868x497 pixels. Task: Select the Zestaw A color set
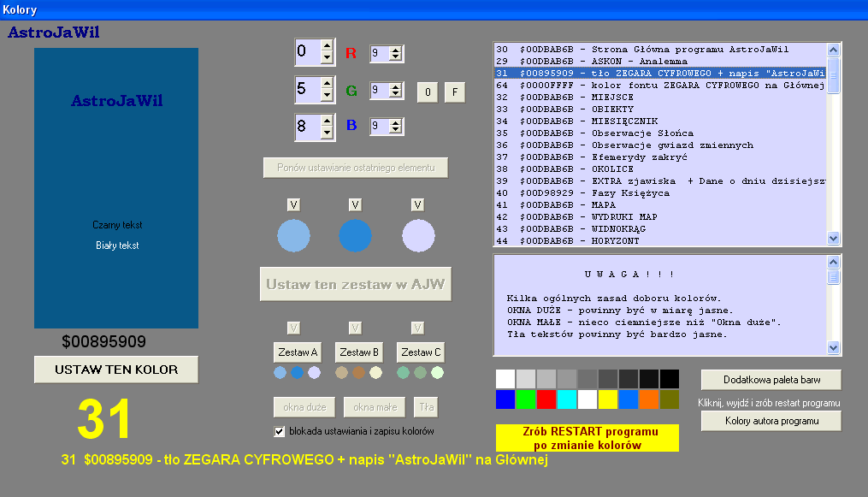(x=298, y=352)
